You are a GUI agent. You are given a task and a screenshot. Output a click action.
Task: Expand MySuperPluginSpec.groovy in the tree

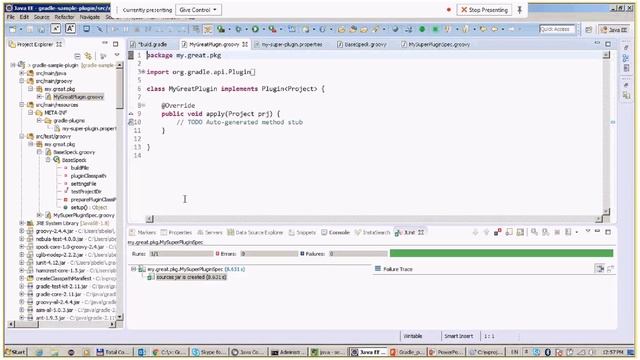[x=40, y=215]
